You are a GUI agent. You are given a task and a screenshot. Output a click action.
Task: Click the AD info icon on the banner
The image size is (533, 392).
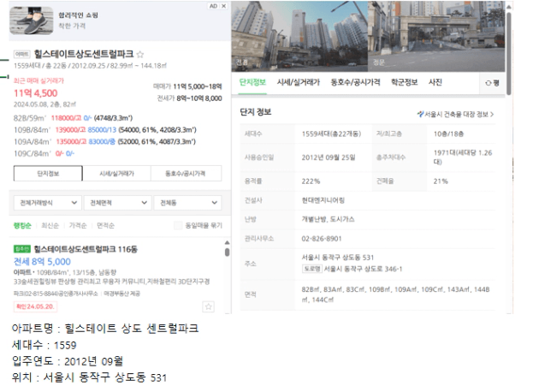pos(213,6)
